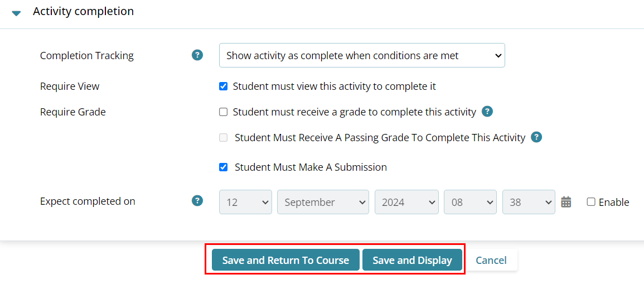Open the year dropdown showing 2024
This screenshot has width=644, height=284.
406,202
